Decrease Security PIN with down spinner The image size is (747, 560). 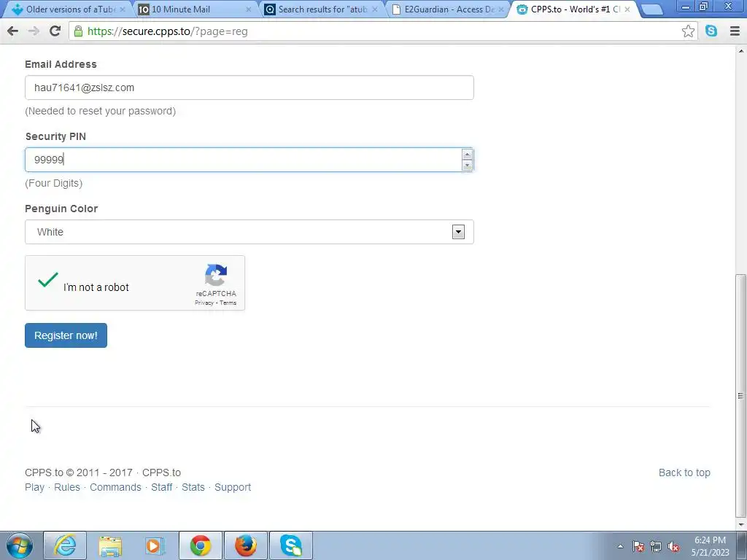[467, 165]
